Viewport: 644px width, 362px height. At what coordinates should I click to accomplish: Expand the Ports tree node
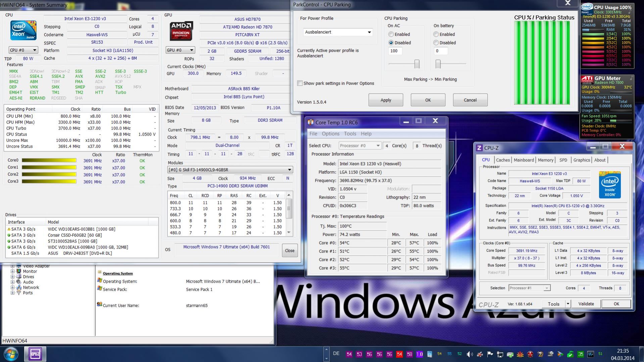(x=12, y=293)
